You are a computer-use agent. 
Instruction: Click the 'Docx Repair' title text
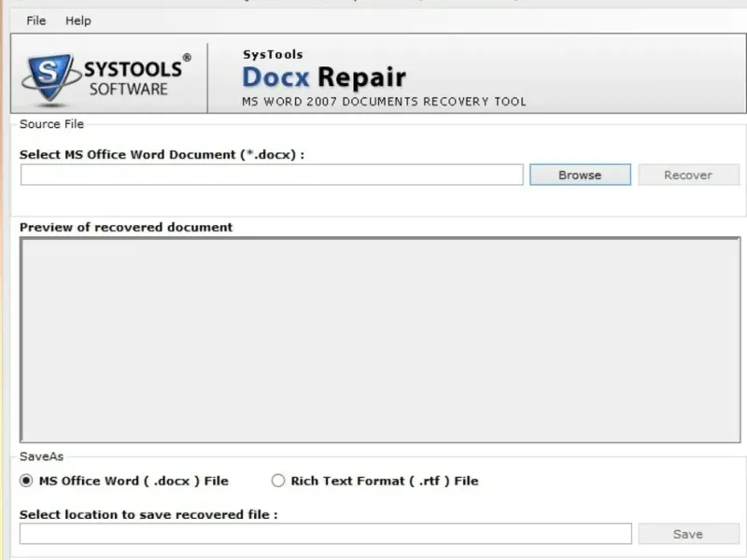tap(324, 77)
